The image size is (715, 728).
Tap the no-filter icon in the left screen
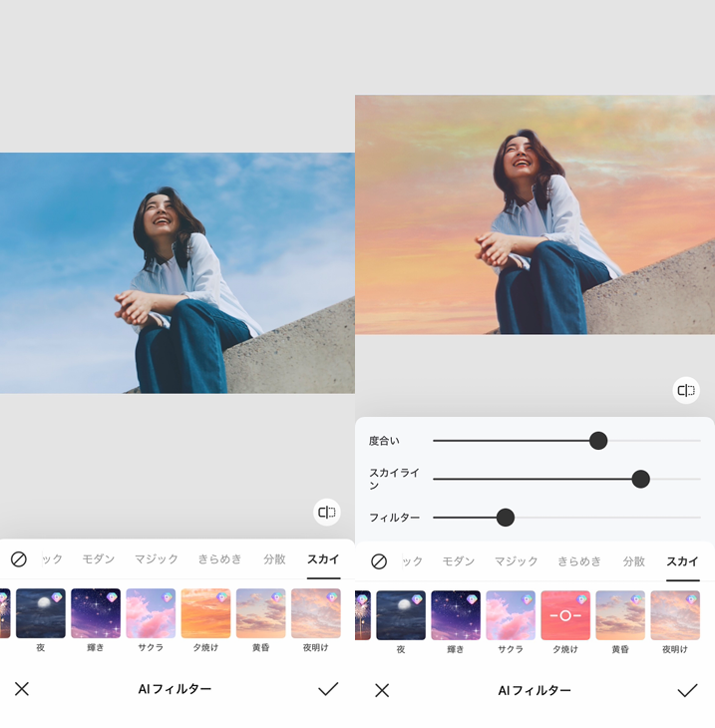(x=18, y=559)
